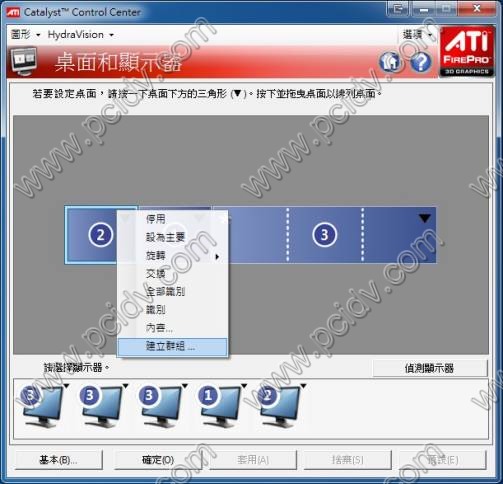Viewport: 503px width, 484px height.
Task: Open the HydraVision menu
Action: click(80, 34)
